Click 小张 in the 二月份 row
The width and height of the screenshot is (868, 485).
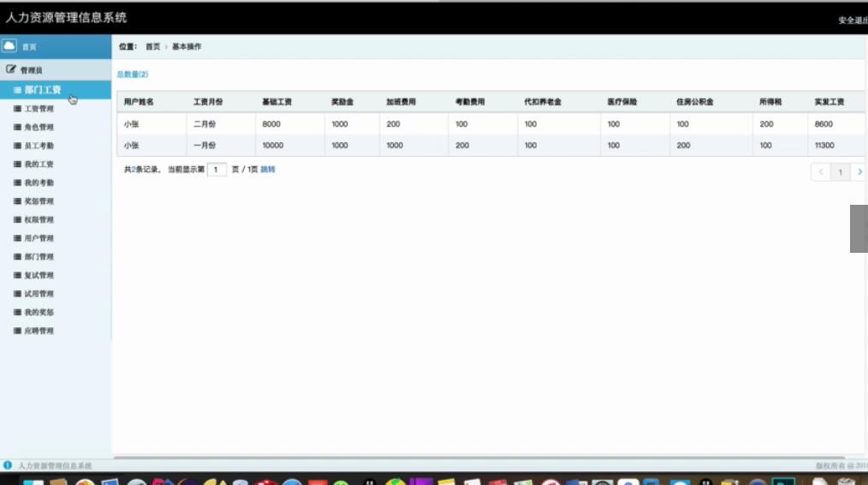click(131, 124)
